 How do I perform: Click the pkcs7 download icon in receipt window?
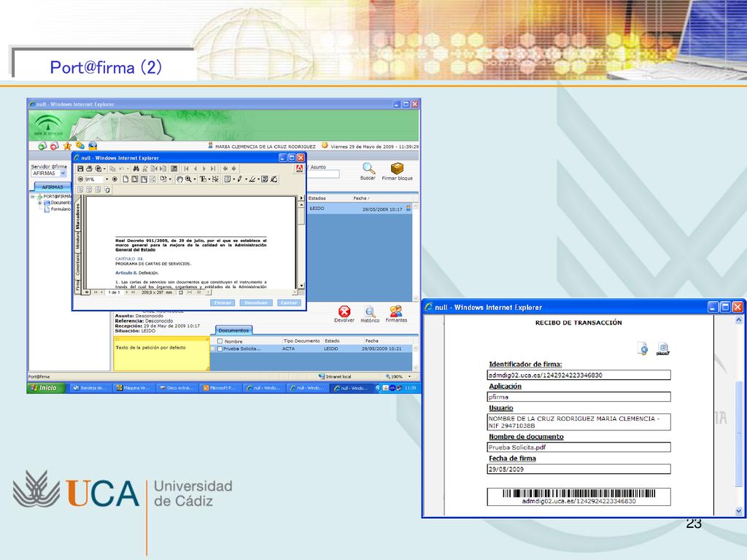[x=663, y=349]
